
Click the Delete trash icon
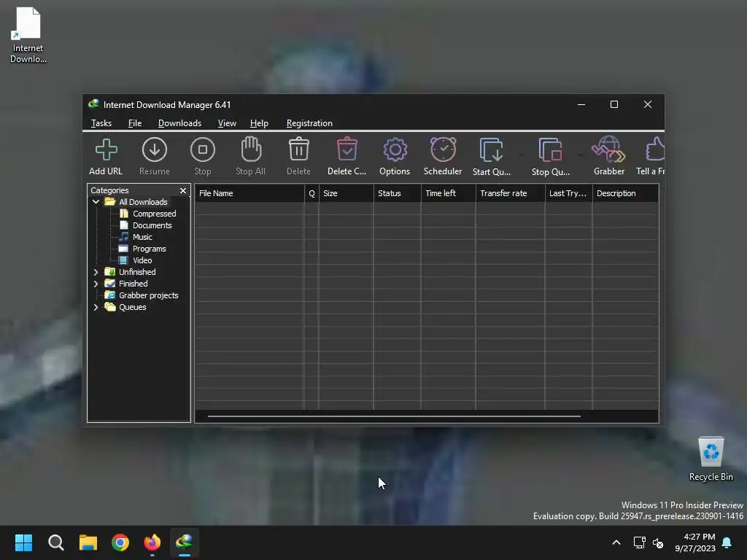pos(298,149)
